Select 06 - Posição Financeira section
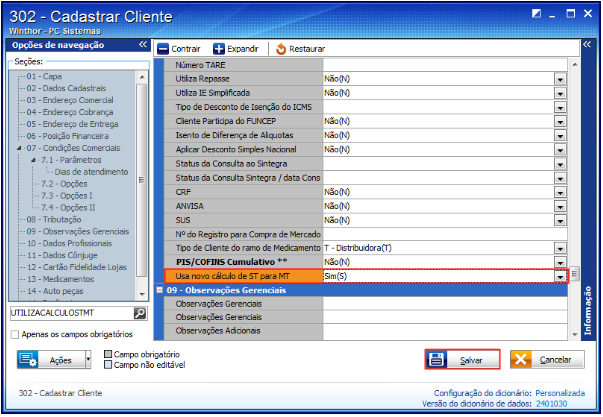This screenshot has width=603, height=417. (x=68, y=136)
